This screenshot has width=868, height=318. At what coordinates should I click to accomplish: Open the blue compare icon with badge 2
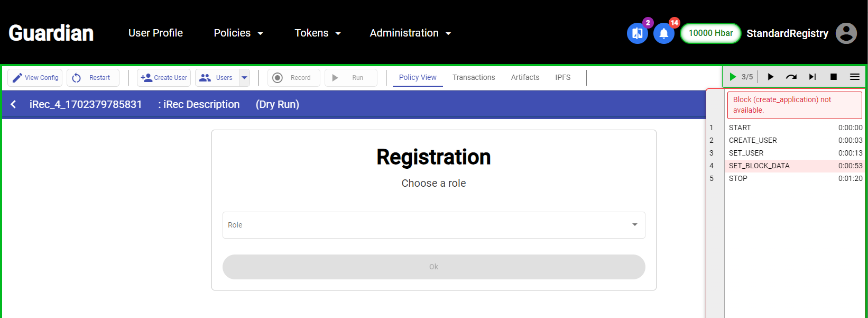point(638,33)
